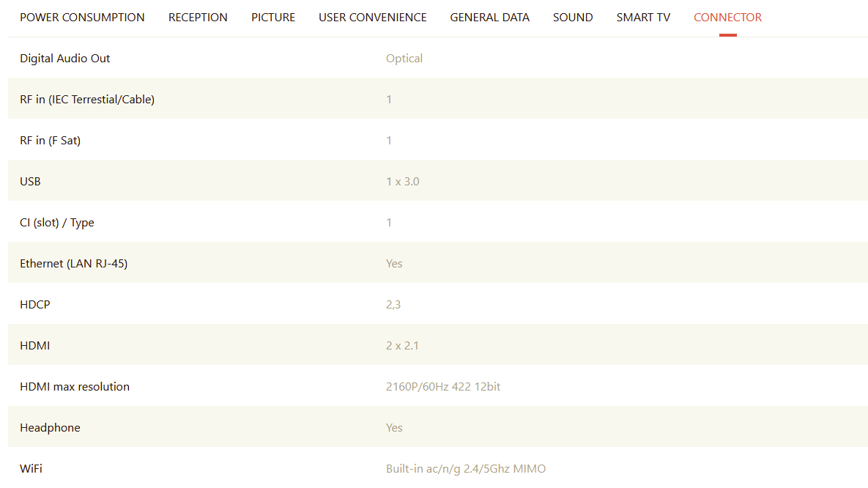Screen dimensions: 868x488
Task: Select the Optical value text
Action: [x=404, y=59]
